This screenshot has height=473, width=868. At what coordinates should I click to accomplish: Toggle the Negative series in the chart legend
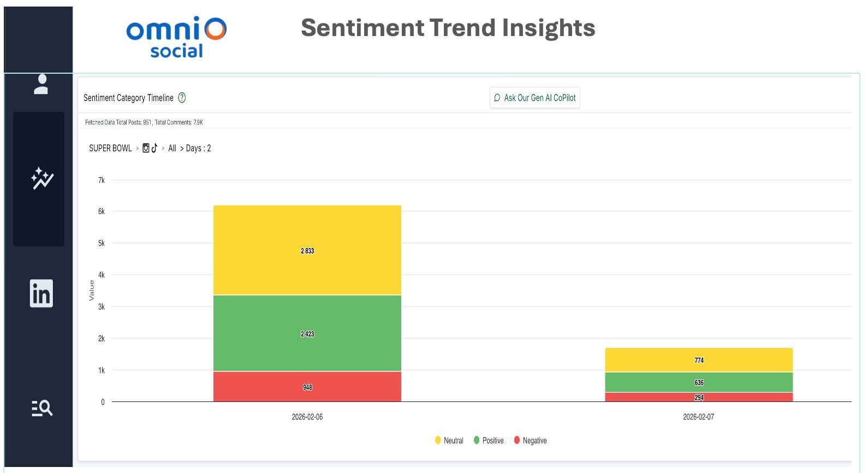click(x=530, y=440)
